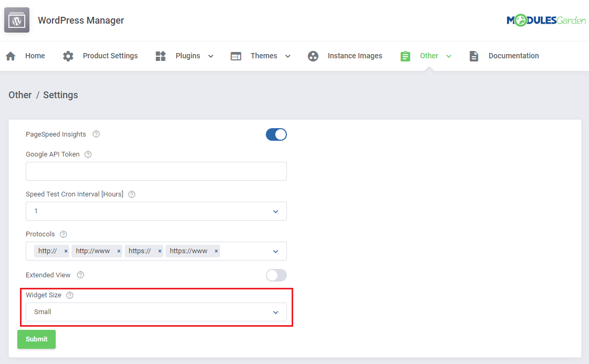Click the Widget Size label
This screenshot has height=364, width=589.
click(x=43, y=295)
